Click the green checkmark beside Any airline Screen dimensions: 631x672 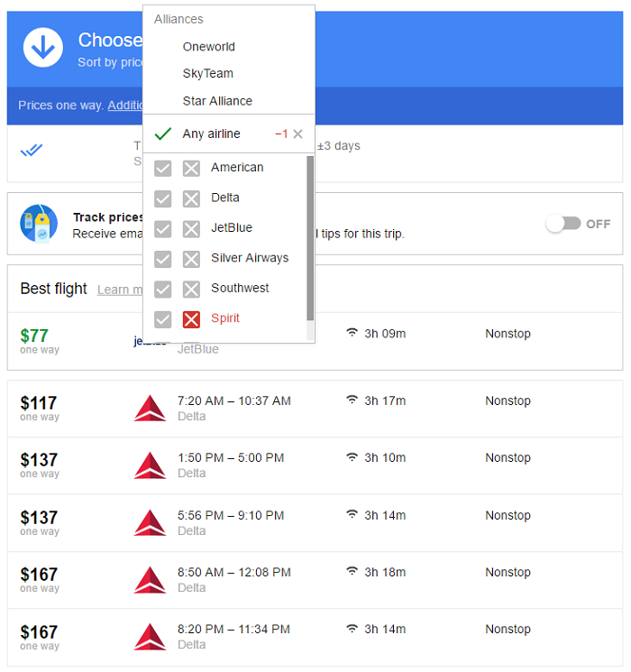tap(163, 133)
